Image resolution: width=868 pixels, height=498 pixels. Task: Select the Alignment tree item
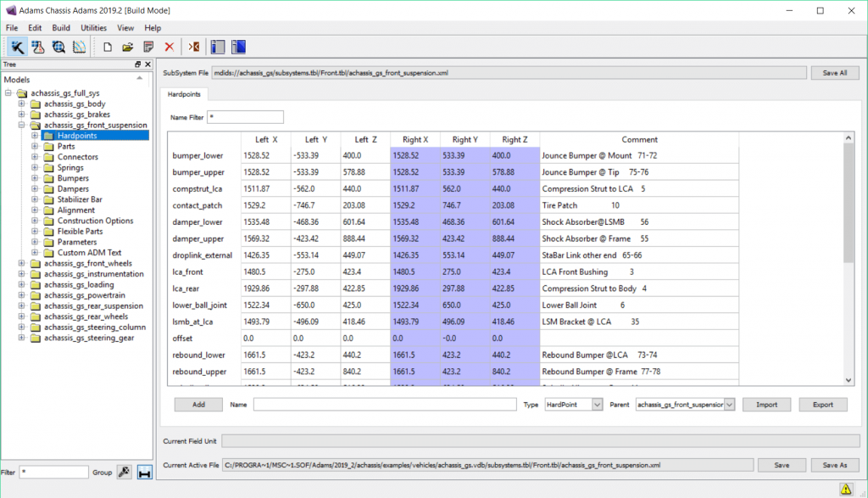[75, 210]
